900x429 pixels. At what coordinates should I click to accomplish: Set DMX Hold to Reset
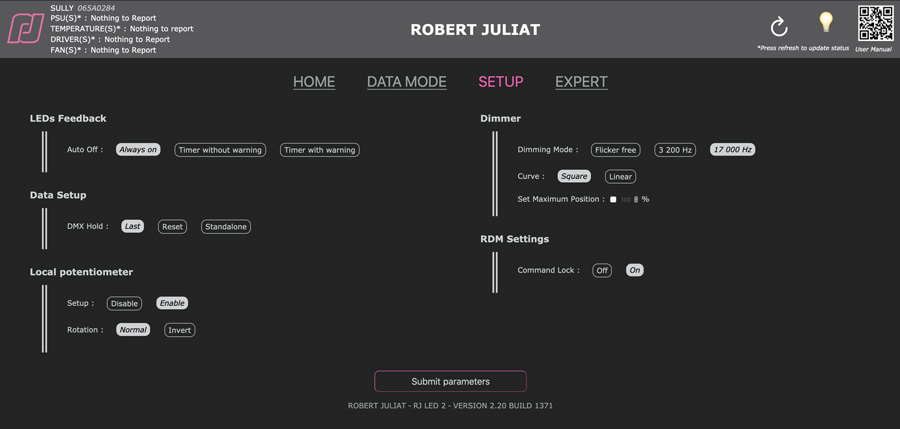(x=172, y=227)
